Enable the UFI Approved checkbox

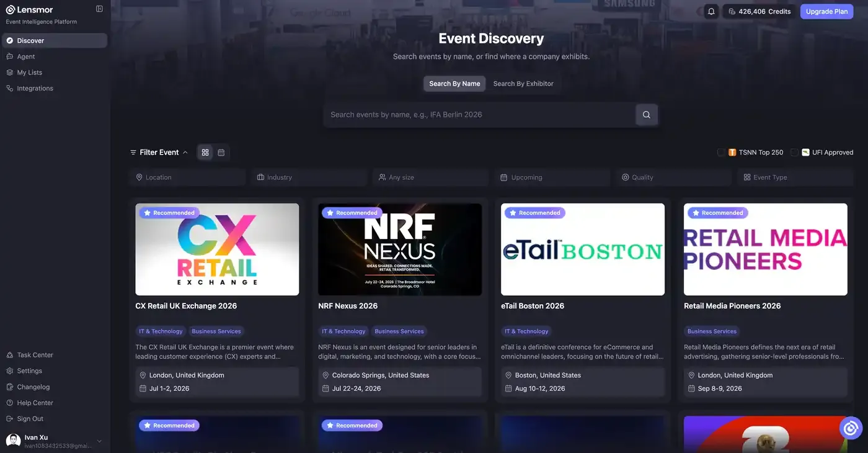(x=794, y=152)
